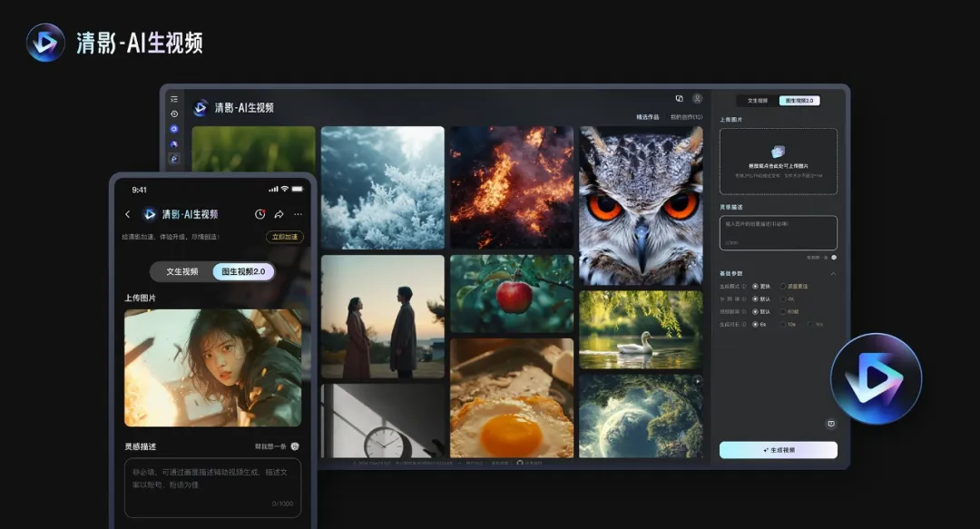Open mobile history clock with red dot
The width and height of the screenshot is (980, 529).
click(x=260, y=214)
